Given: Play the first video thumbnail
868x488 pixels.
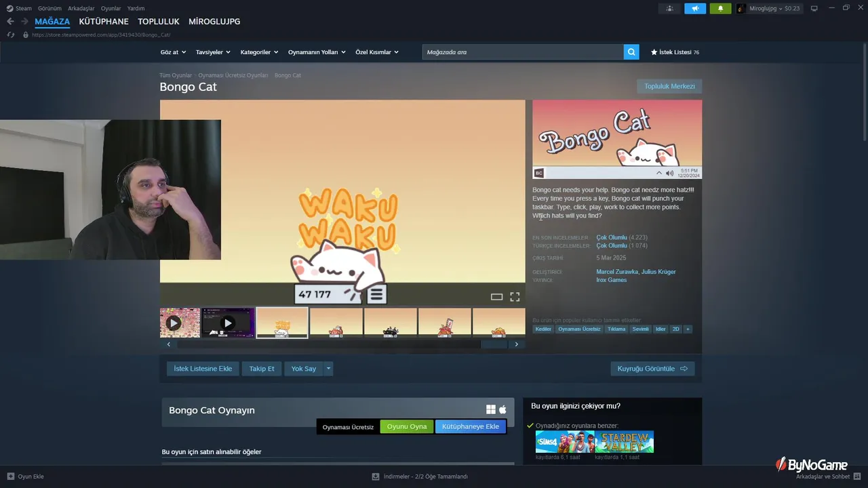Looking at the screenshot, I should [180, 323].
